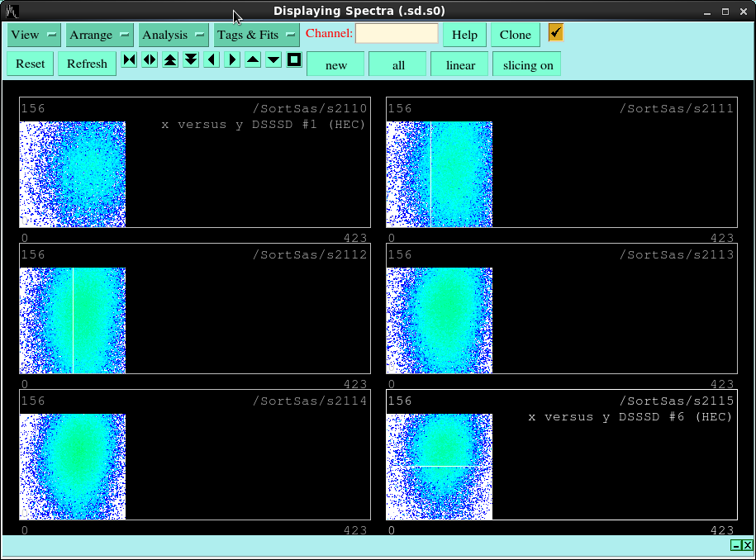Open the Analysis dropdown menu
This screenshot has height=560, width=756.
click(173, 35)
